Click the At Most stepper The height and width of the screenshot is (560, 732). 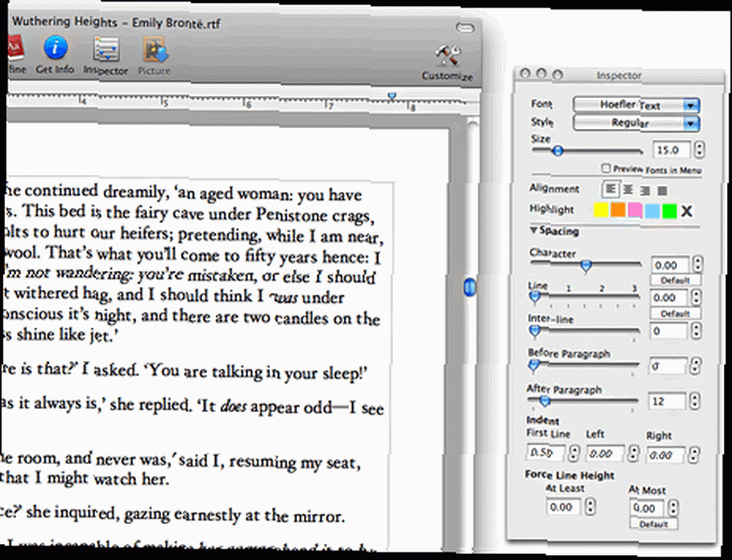673,508
